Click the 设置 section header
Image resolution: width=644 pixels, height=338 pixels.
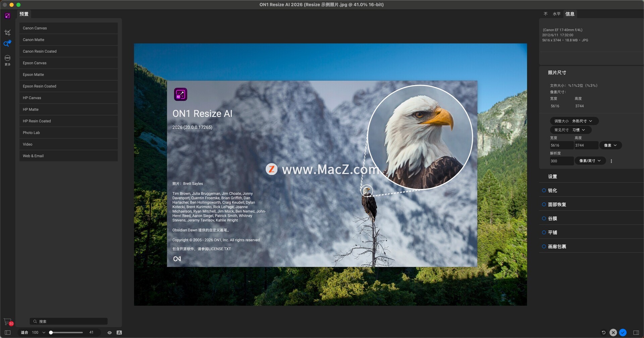pos(552,177)
